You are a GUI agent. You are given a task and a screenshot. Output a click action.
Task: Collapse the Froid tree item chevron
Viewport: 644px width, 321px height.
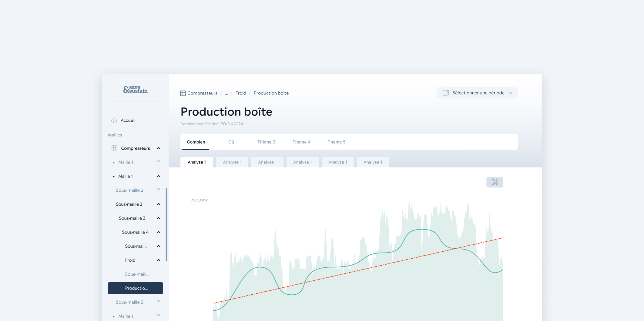[x=158, y=260]
